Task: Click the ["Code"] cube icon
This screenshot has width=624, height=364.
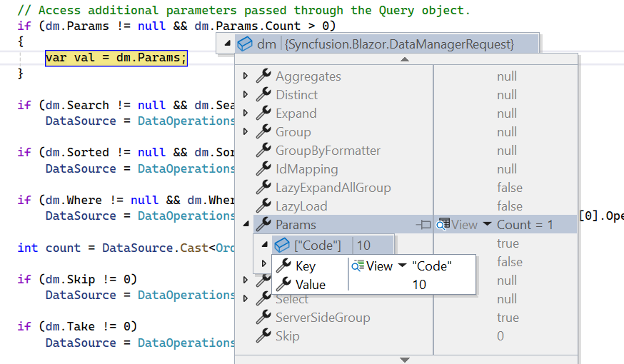Action: coord(282,245)
